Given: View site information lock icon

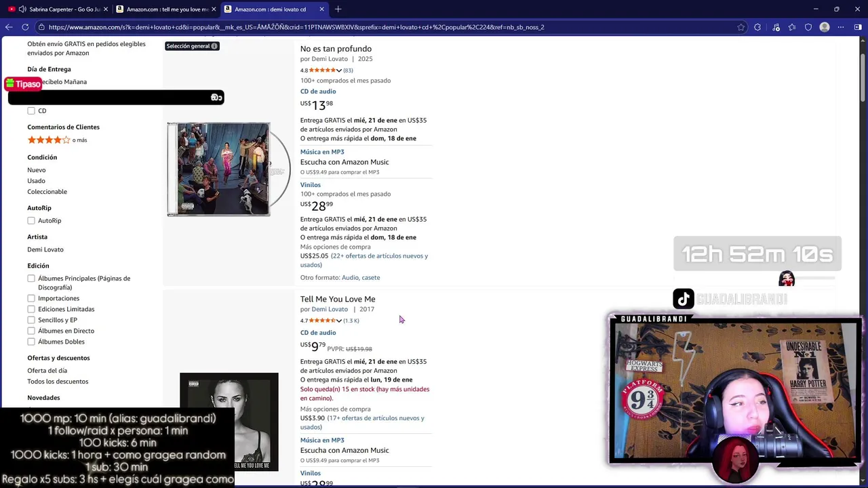Looking at the screenshot, I should pyautogui.click(x=42, y=27).
